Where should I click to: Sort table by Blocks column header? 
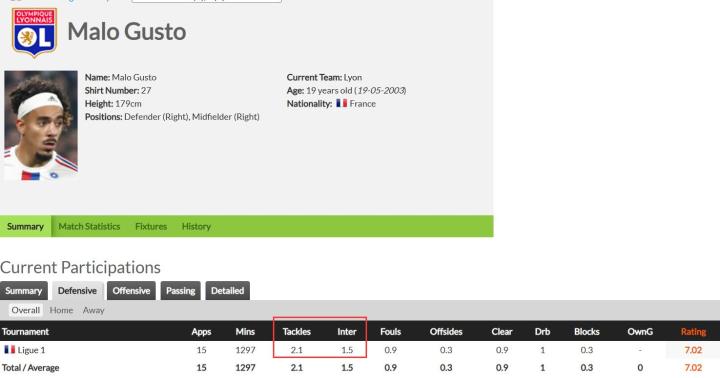[x=587, y=332]
